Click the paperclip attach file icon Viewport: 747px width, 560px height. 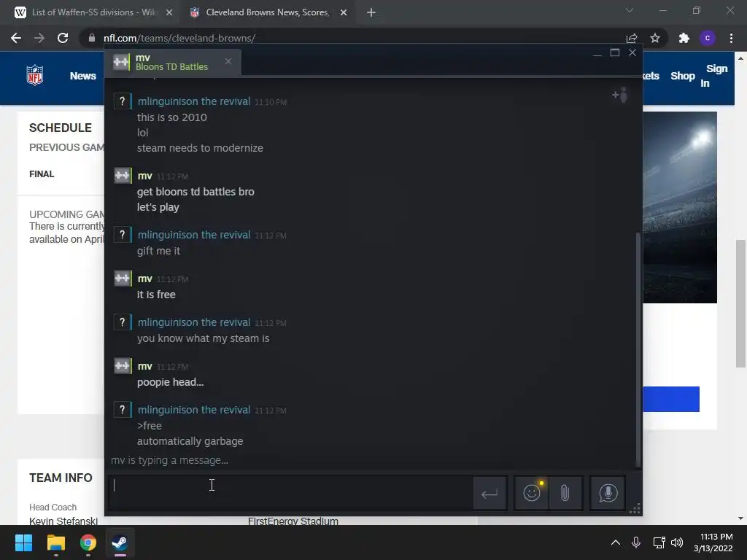(x=565, y=493)
